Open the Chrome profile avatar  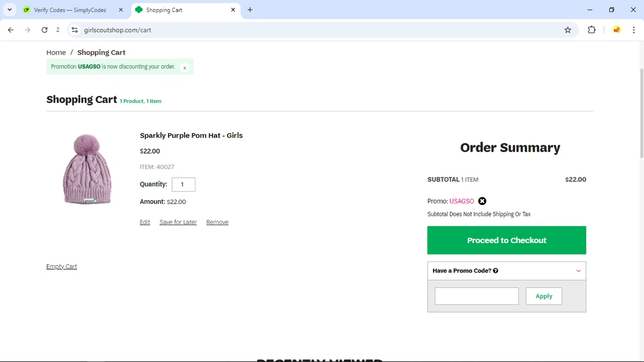coord(617,30)
